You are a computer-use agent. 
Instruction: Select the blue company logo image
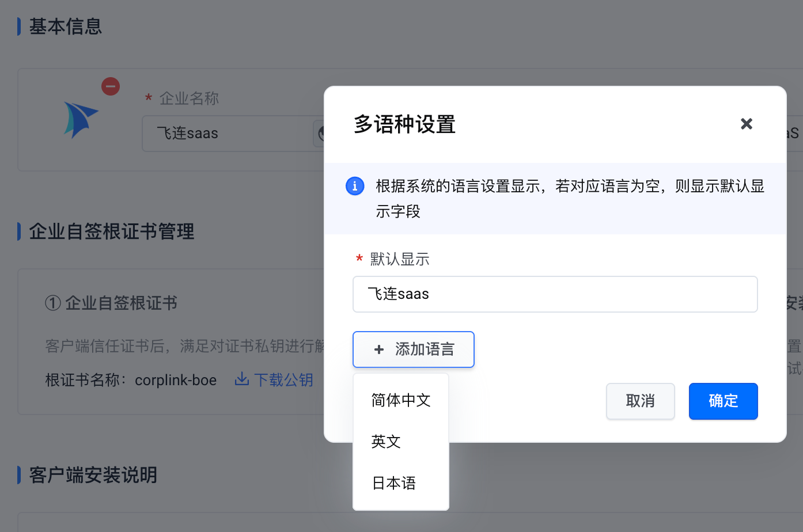pyautogui.click(x=80, y=119)
